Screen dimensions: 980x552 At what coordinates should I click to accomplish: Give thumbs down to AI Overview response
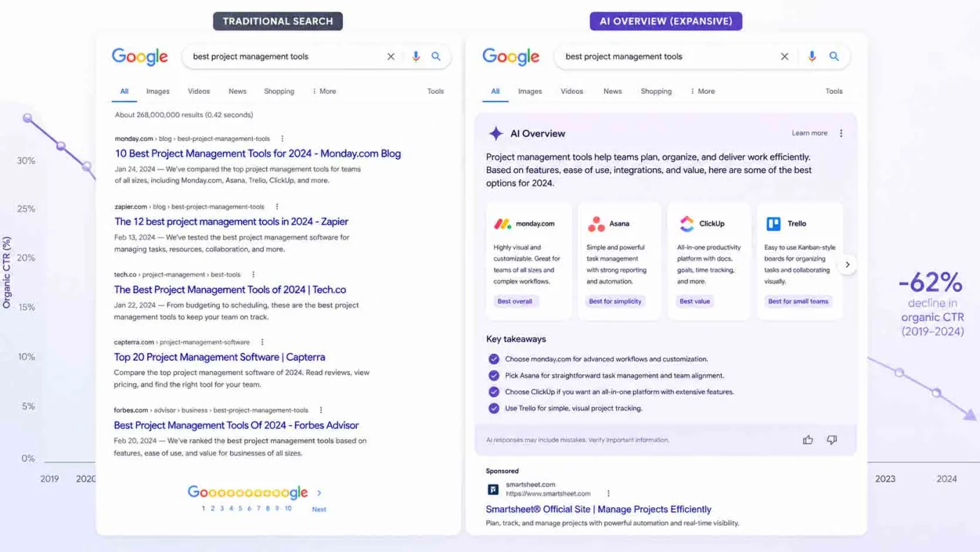pyautogui.click(x=832, y=440)
